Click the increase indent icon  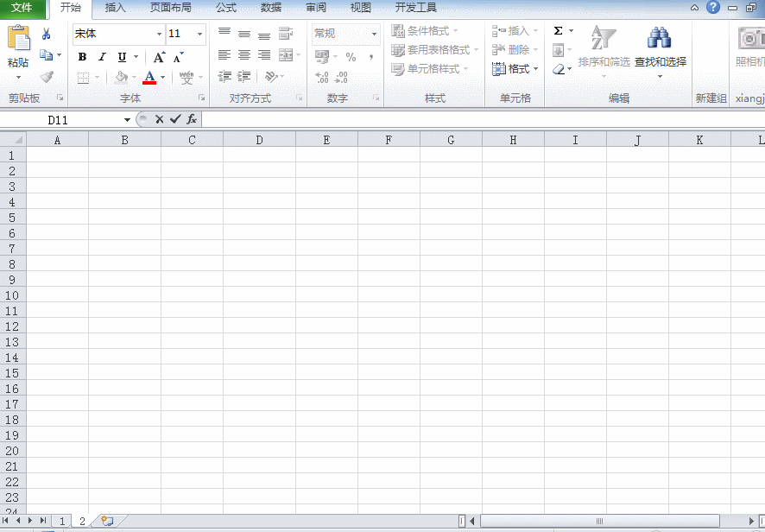click(x=244, y=77)
